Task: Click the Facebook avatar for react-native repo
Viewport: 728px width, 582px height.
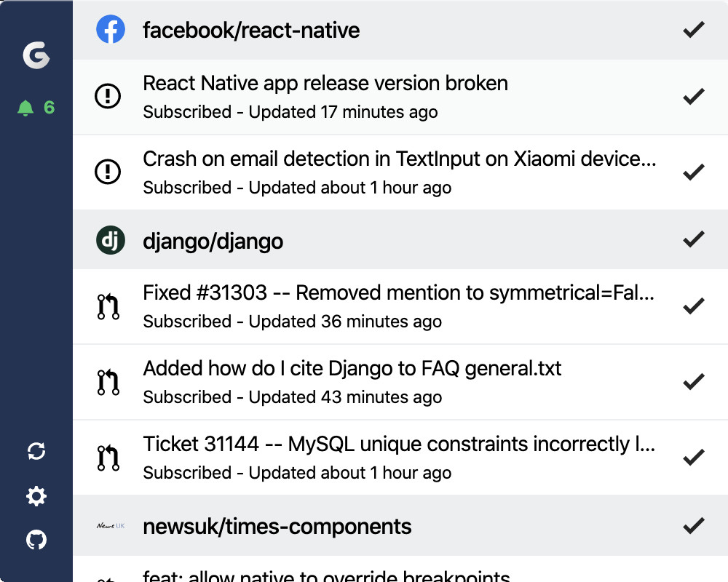Action: point(111,29)
